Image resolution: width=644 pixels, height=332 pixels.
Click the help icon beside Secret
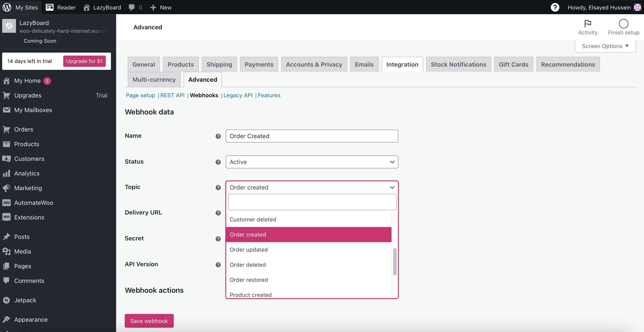218,239
